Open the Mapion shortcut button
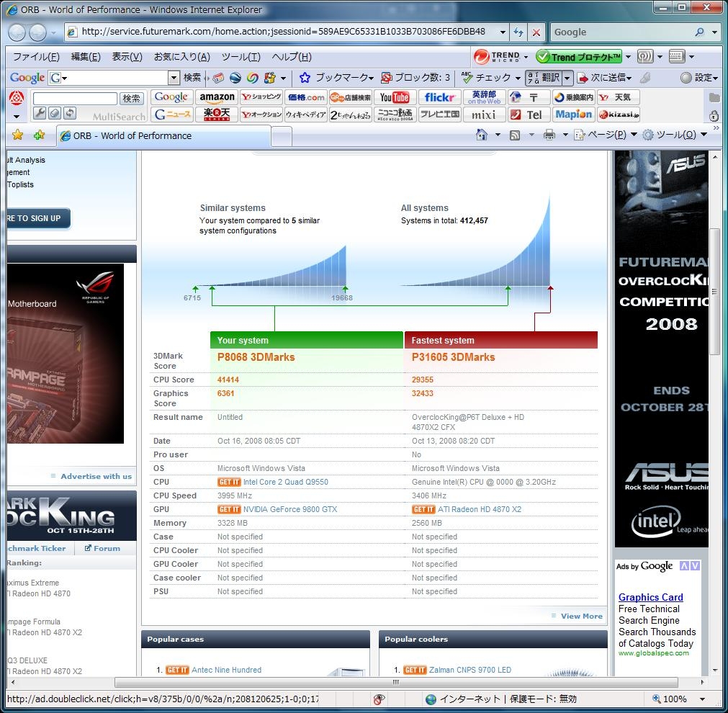728x713 pixels. pos(574,115)
